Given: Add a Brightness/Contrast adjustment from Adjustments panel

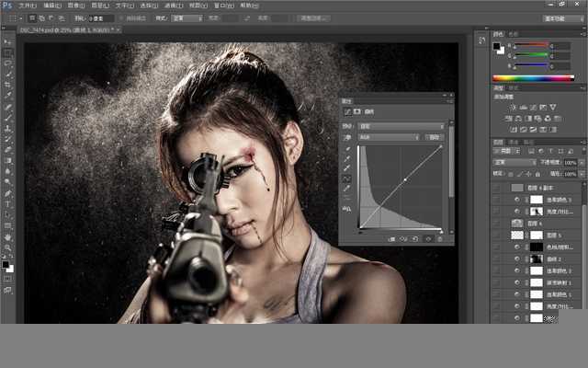Looking at the screenshot, I should click(x=513, y=108).
